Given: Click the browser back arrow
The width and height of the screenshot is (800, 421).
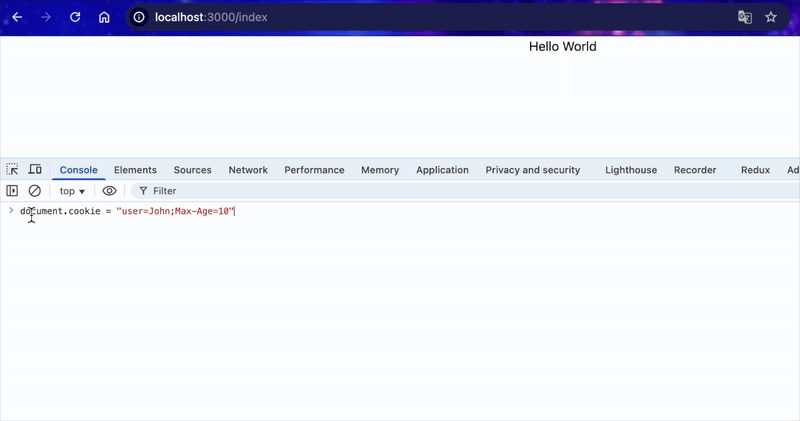Looking at the screenshot, I should (x=17, y=17).
